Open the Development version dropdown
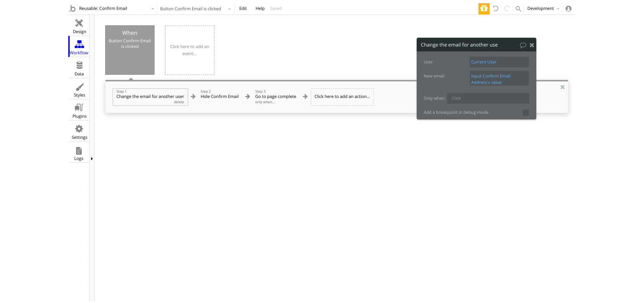The height and width of the screenshot is (303, 644). pyautogui.click(x=543, y=8)
